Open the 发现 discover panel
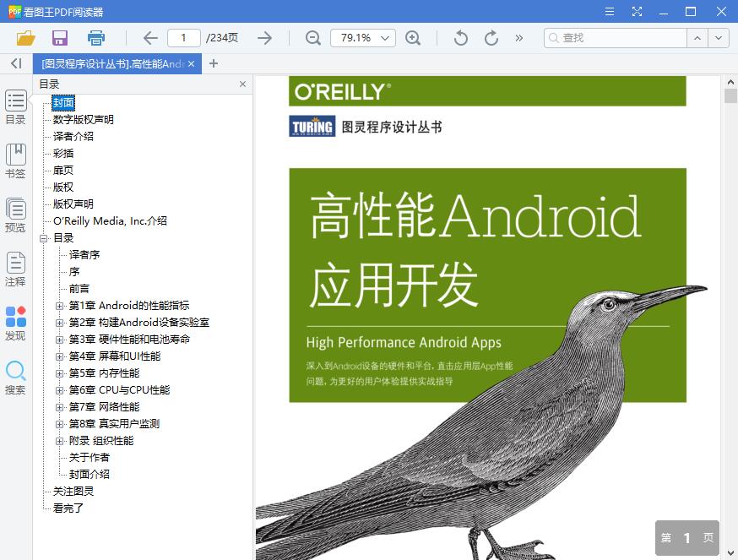The width and height of the screenshot is (738, 560). (x=15, y=321)
